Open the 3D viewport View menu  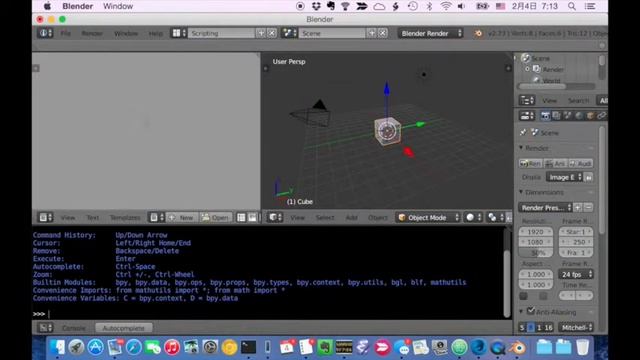pos(298,218)
